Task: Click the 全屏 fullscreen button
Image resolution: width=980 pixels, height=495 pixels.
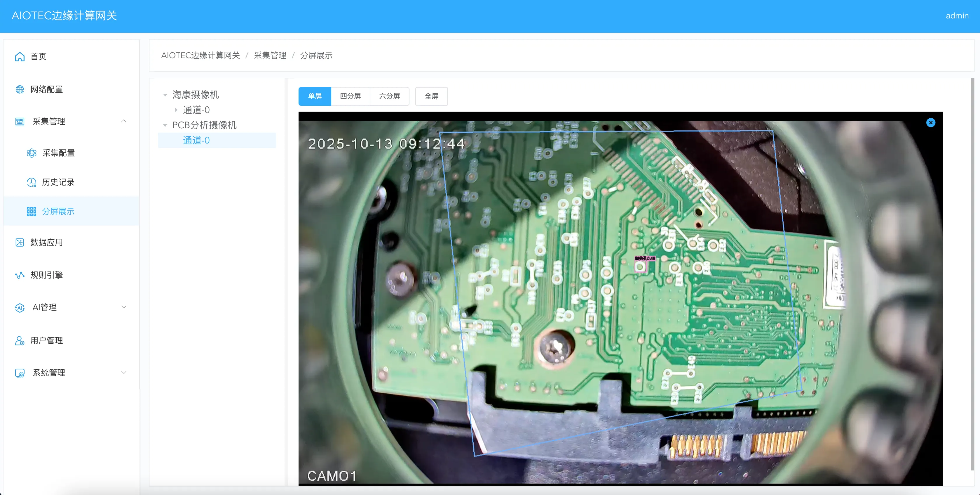Action: tap(431, 96)
